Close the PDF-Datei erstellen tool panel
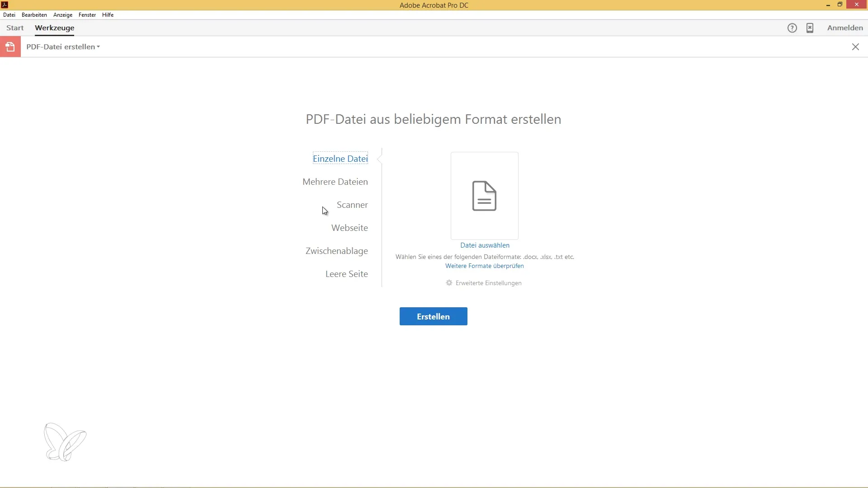The image size is (868, 488). pyautogui.click(x=855, y=47)
